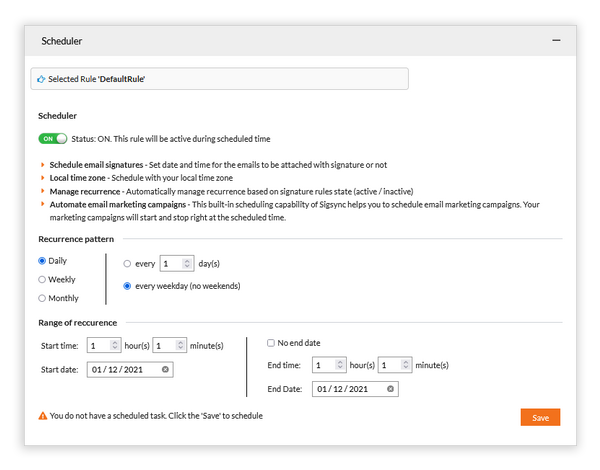
Task: Click the orange warning triangle icon
Action: tap(43, 415)
